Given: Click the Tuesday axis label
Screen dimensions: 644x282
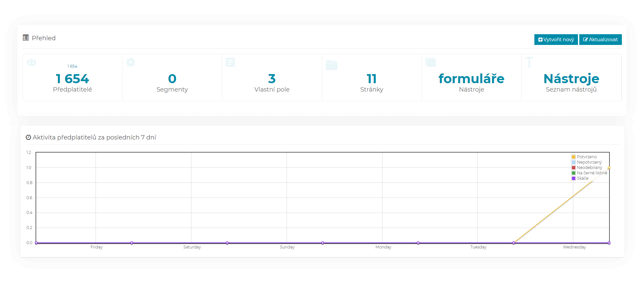Looking at the screenshot, I should point(478,247).
